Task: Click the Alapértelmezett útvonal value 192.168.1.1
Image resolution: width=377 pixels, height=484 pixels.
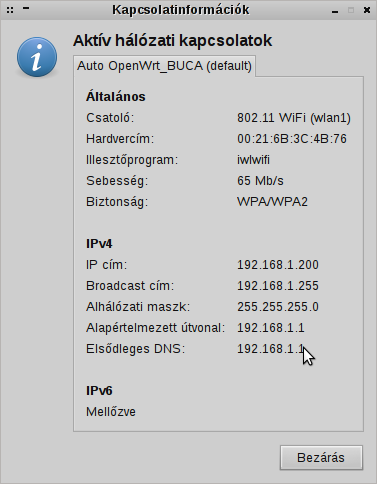Action: [x=271, y=328]
